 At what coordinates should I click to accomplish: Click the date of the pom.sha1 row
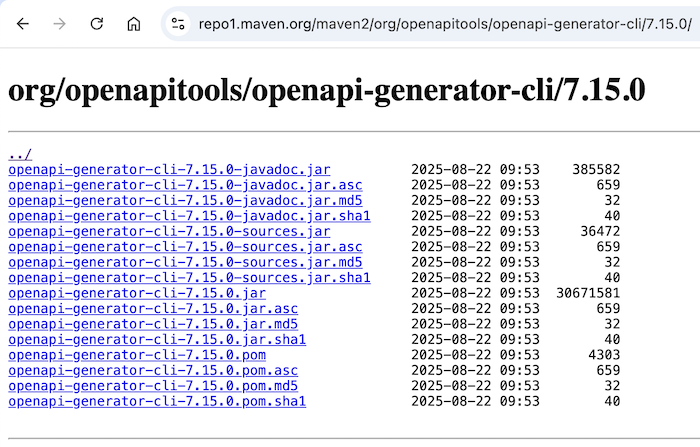(475, 401)
